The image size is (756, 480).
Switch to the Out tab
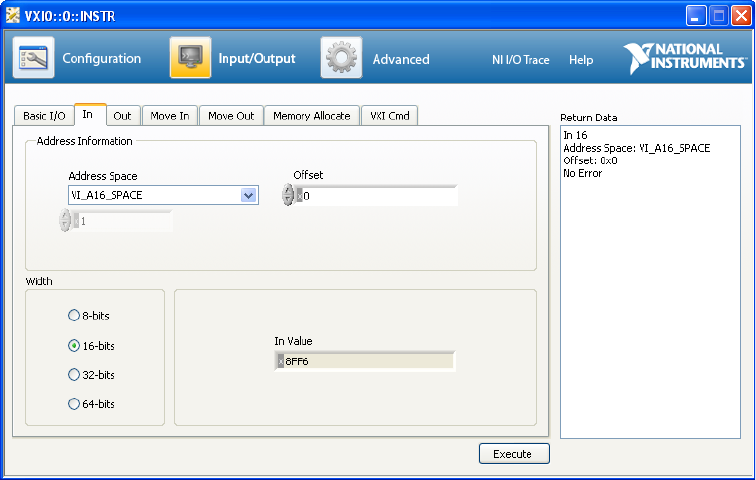pos(122,116)
